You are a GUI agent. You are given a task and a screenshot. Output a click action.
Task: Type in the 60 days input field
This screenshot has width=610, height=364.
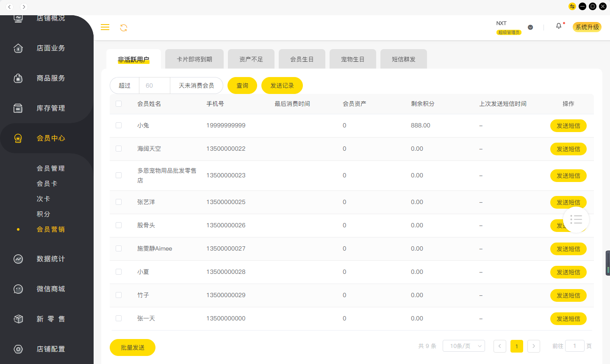coord(154,85)
